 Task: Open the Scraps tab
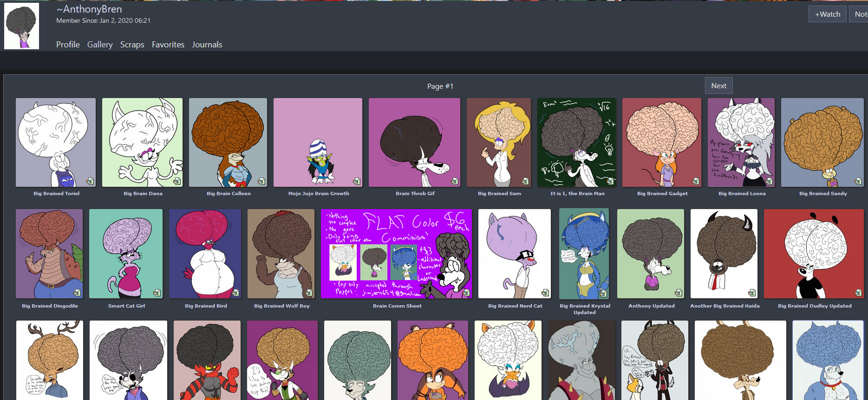[132, 45]
